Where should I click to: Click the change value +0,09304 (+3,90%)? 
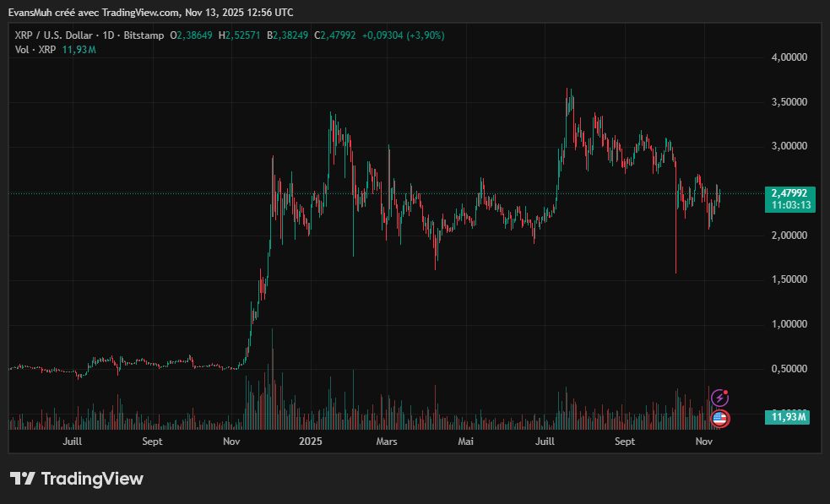point(404,35)
